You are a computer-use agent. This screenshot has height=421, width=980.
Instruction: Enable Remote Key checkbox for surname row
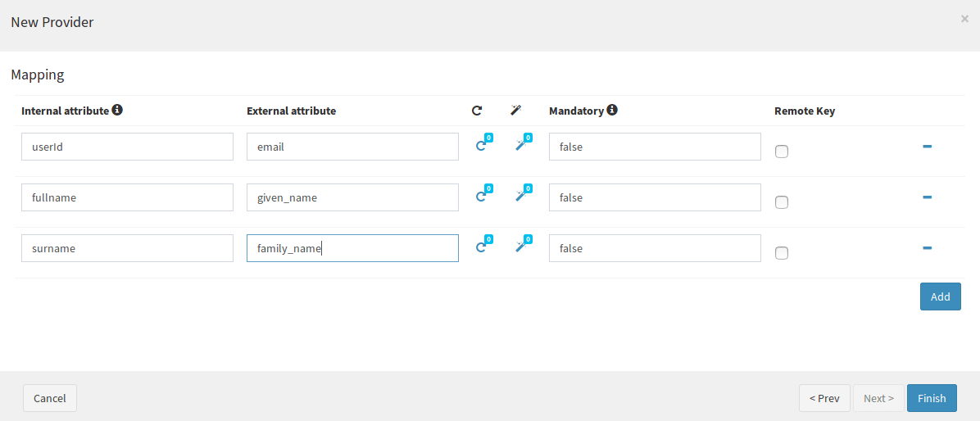coord(781,252)
